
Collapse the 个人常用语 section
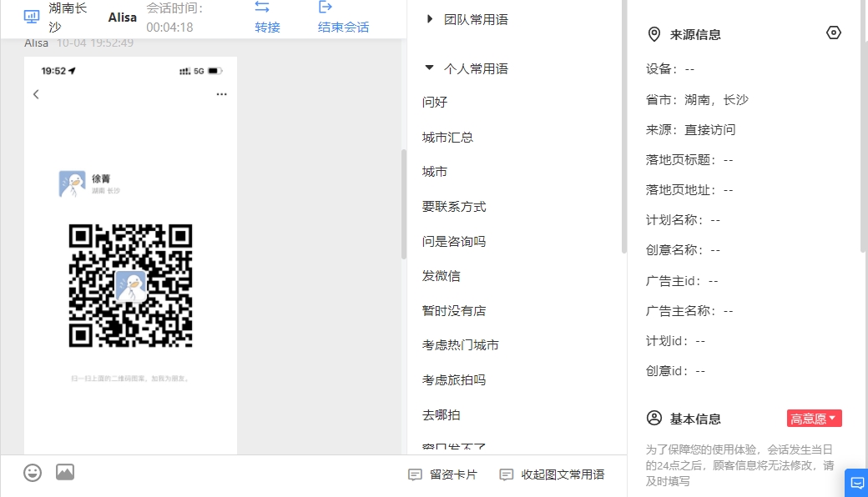pyautogui.click(x=429, y=68)
